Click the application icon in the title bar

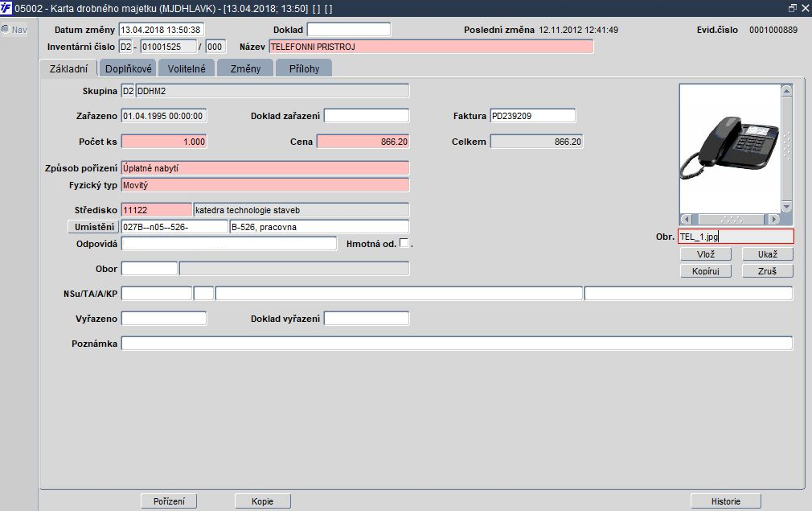point(6,8)
